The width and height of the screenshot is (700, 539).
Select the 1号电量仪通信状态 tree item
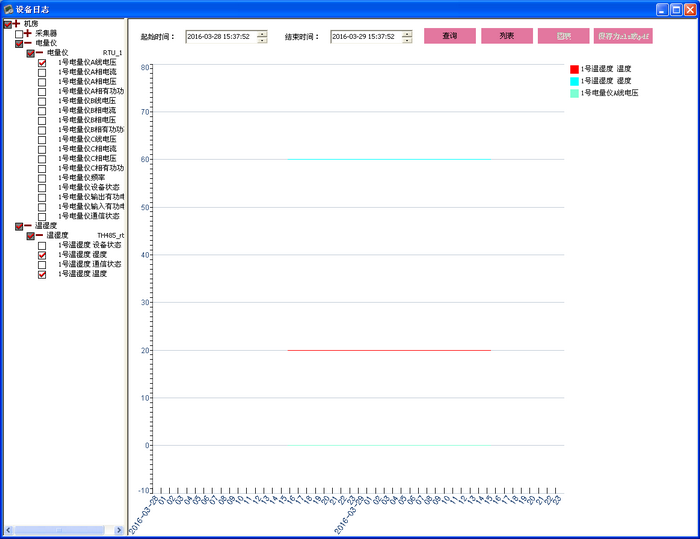click(89, 216)
